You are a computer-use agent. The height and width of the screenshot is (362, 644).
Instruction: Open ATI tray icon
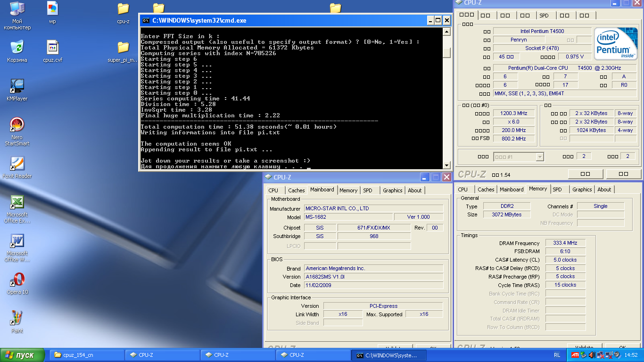point(575,355)
